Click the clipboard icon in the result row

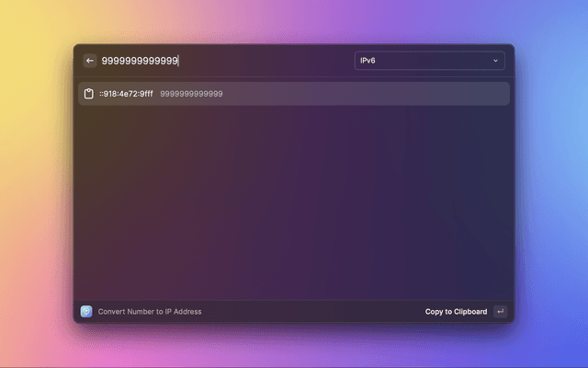click(89, 94)
